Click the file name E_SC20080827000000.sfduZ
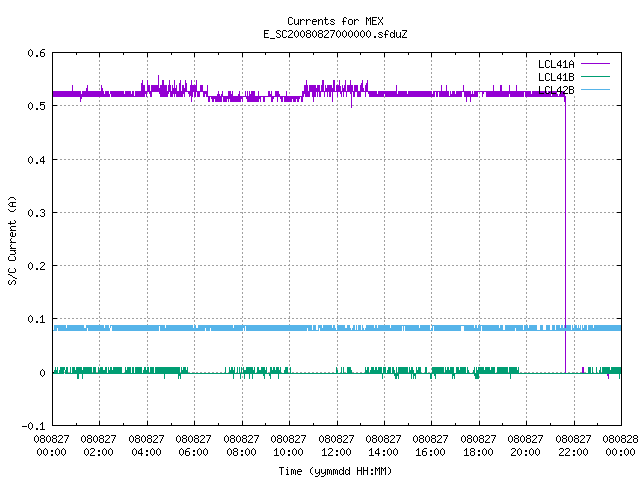Viewport: 640px width, 480px height. coord(335,34)
